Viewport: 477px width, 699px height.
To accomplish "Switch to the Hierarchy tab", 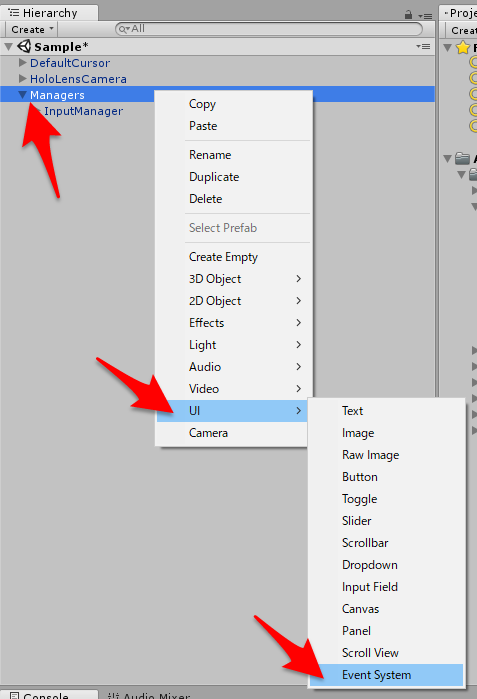I will [49, 13].
